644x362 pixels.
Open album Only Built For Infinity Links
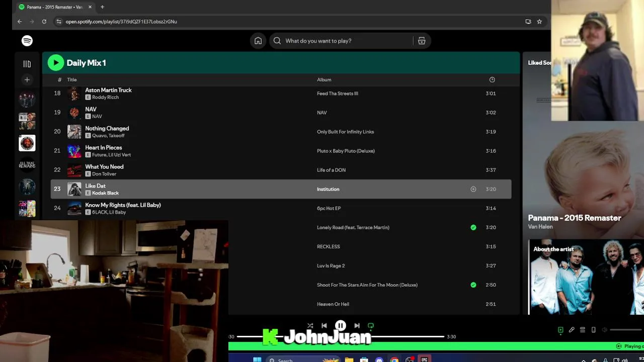345,132
